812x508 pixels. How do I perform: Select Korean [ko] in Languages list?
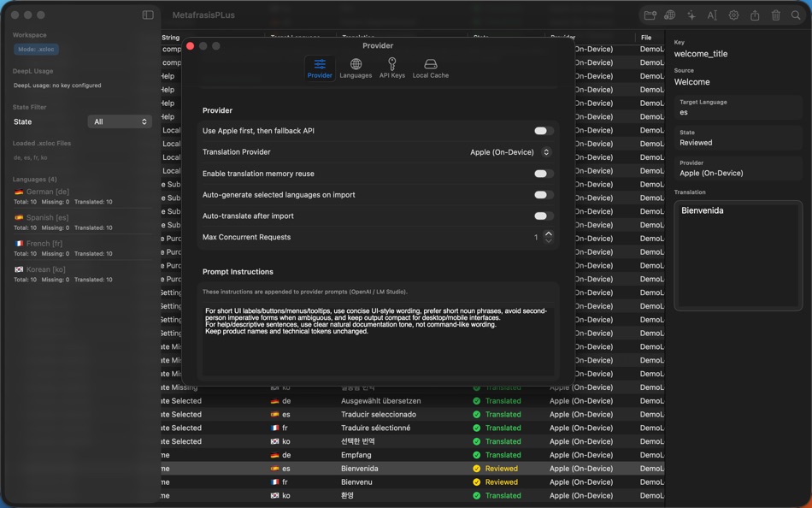pos(82,275)
